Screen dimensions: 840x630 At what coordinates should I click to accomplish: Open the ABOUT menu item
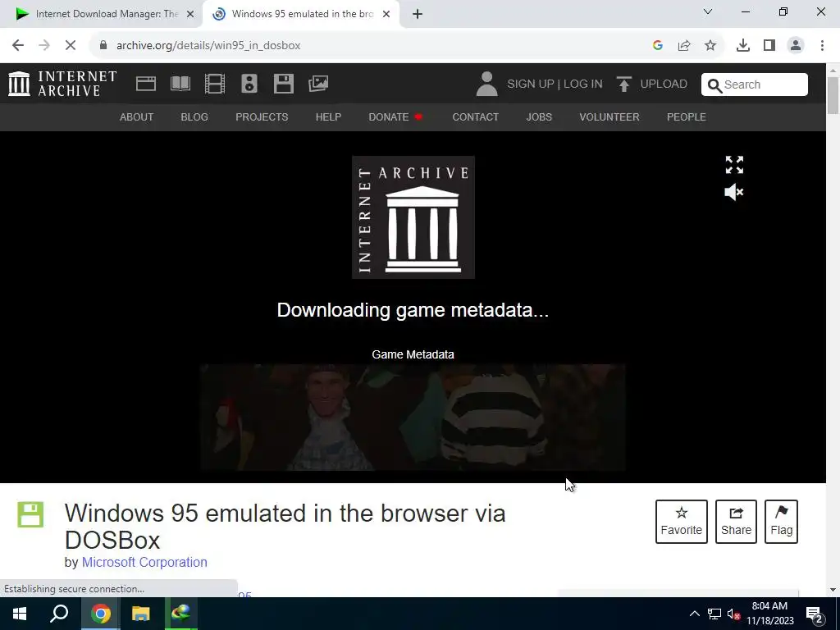(x=137, y=116)
